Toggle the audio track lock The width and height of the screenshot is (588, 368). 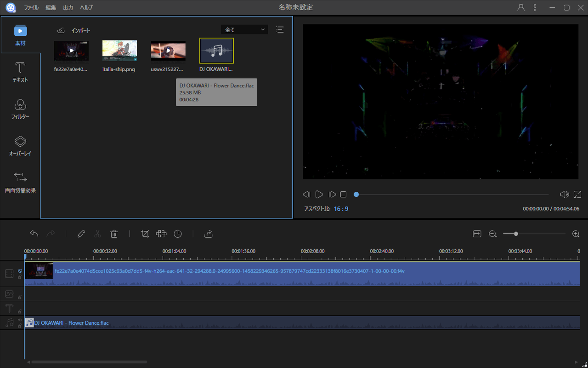click(x=20, y=326)
